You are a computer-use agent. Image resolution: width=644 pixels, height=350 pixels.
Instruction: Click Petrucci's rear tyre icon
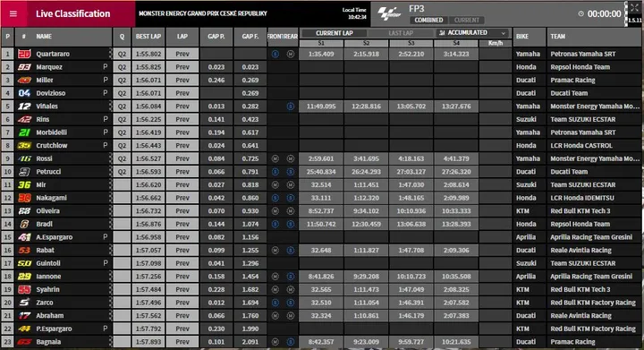coord(291,172)
